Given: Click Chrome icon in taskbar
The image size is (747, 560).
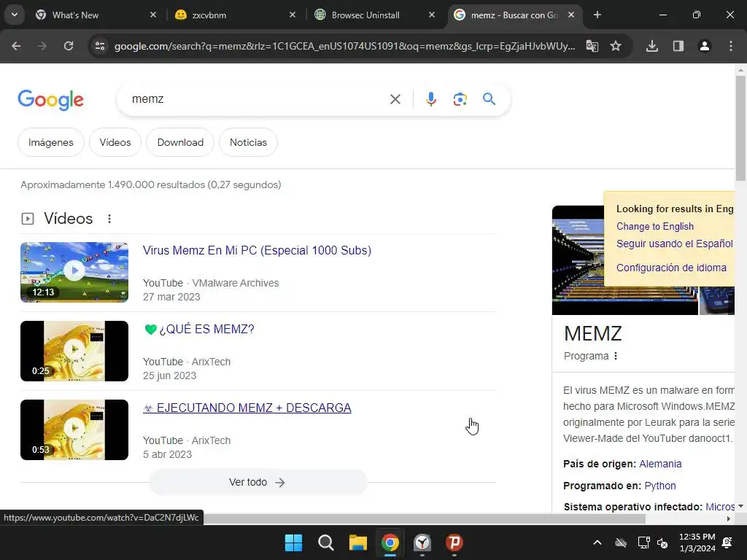Looking at the screenshot, I should tap(390, 542).
